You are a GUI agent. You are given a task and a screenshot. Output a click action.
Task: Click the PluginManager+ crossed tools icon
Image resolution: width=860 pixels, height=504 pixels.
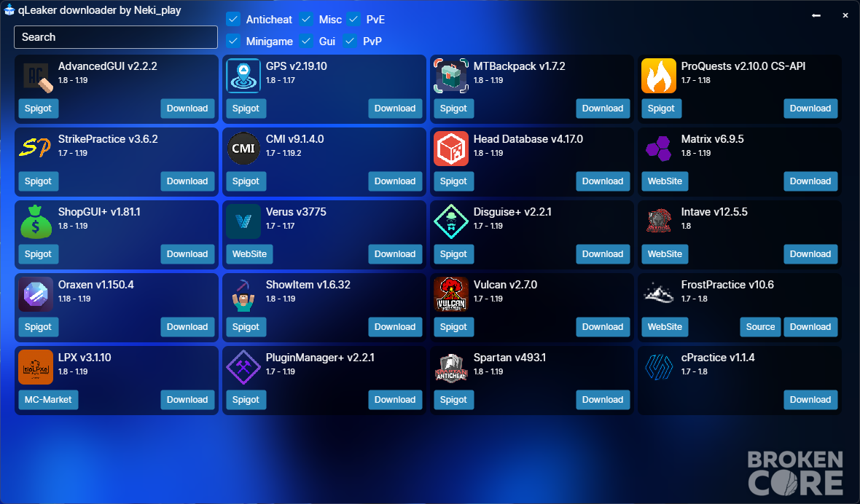point(243,367)
